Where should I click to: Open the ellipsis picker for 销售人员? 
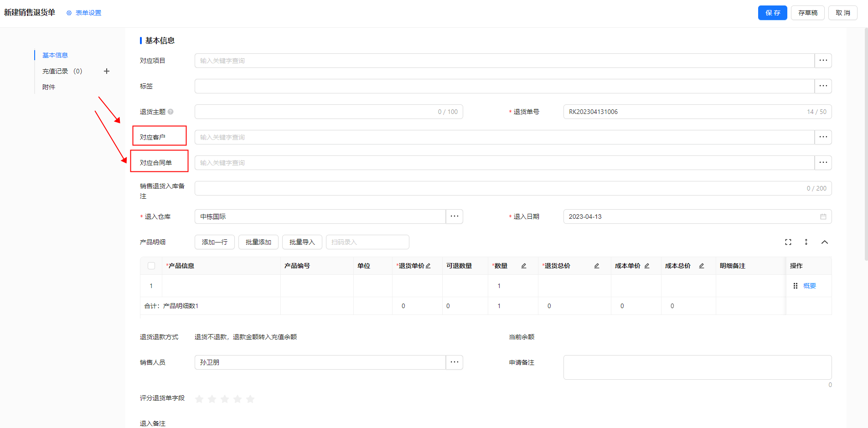pyautogui.click(x=455, y=362)
